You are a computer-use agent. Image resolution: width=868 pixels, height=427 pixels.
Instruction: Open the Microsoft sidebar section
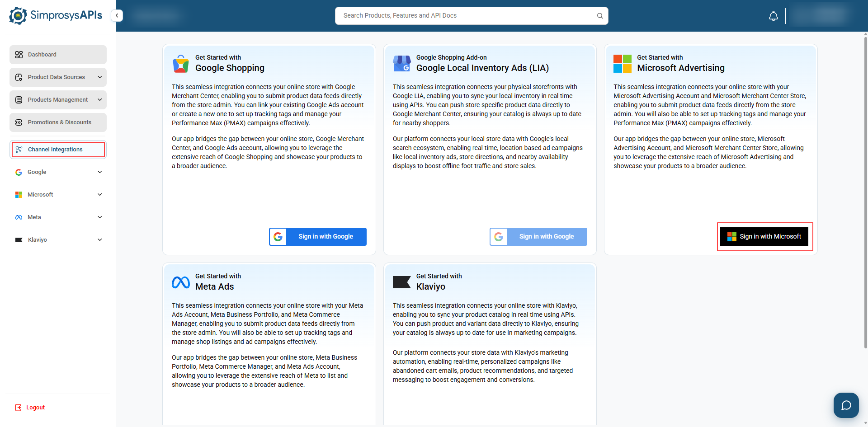(58, 195)
